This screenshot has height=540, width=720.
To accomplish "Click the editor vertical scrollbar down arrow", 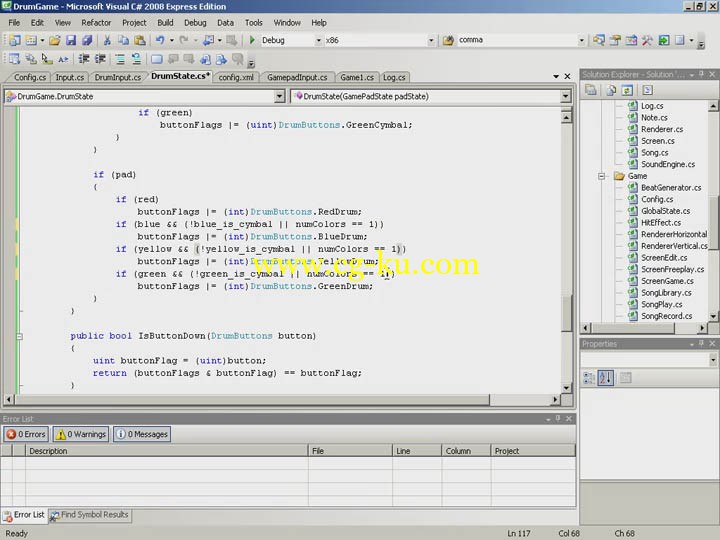I will coord(567,388).
